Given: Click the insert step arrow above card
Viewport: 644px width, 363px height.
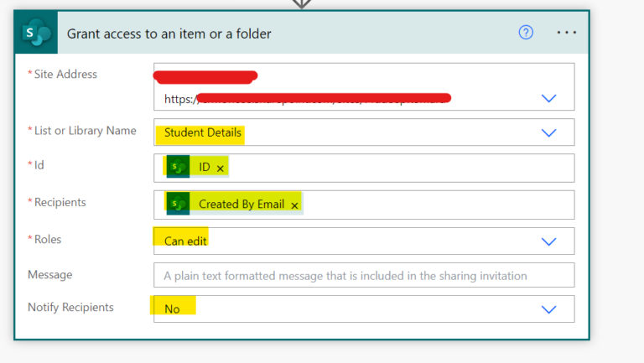Looking at the screenshot, I should point(302,4).
